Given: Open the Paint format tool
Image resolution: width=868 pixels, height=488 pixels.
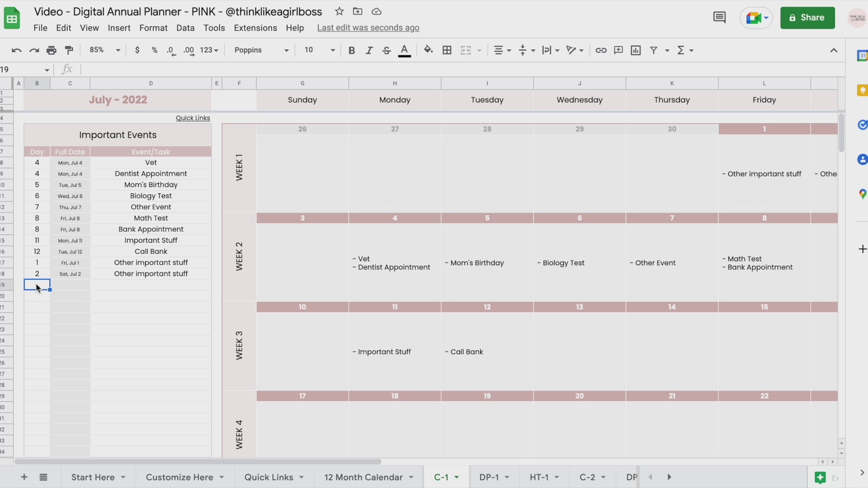Looking at the screenshot, I should [x=69, y=50].
